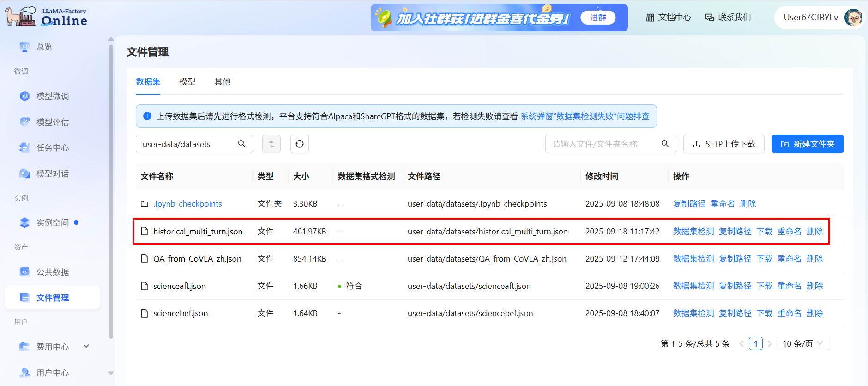The height and width of the screenshot is (386, 868).
Task: Open 实例空间 in the sidebar
Action: [x=53, y=222]
